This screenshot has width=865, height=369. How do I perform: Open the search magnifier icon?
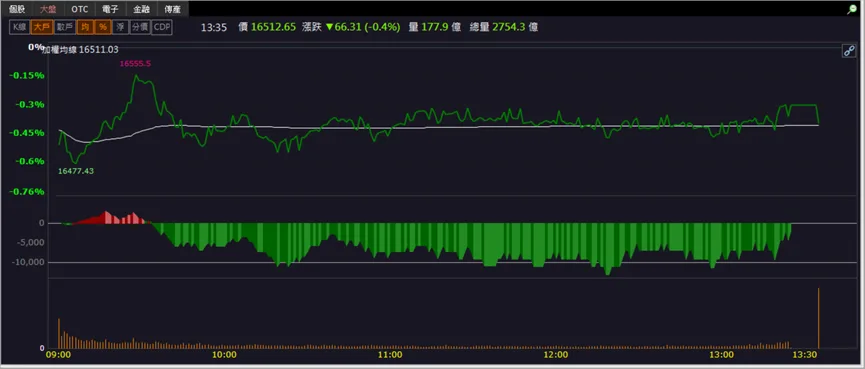coord(852,9)
